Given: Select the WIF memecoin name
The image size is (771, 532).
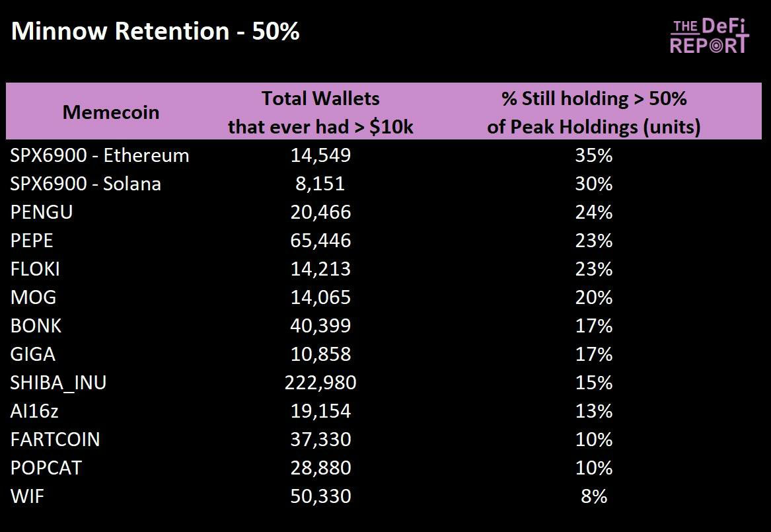Looking at the screenshot, I should [27, 496].
